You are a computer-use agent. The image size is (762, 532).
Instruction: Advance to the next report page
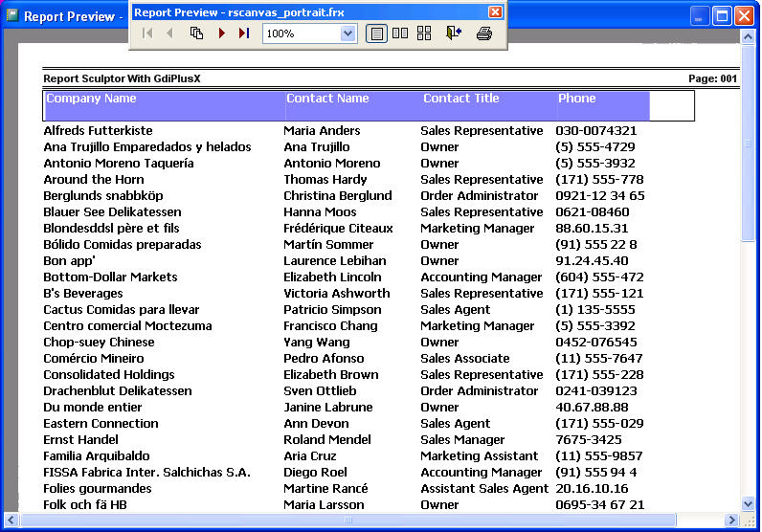[221, 33]
